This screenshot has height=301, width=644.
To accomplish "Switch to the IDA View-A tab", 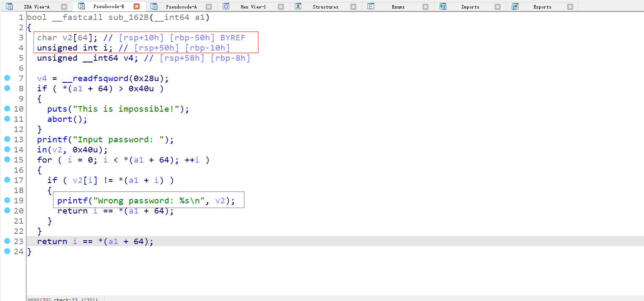I will (36, 7).
